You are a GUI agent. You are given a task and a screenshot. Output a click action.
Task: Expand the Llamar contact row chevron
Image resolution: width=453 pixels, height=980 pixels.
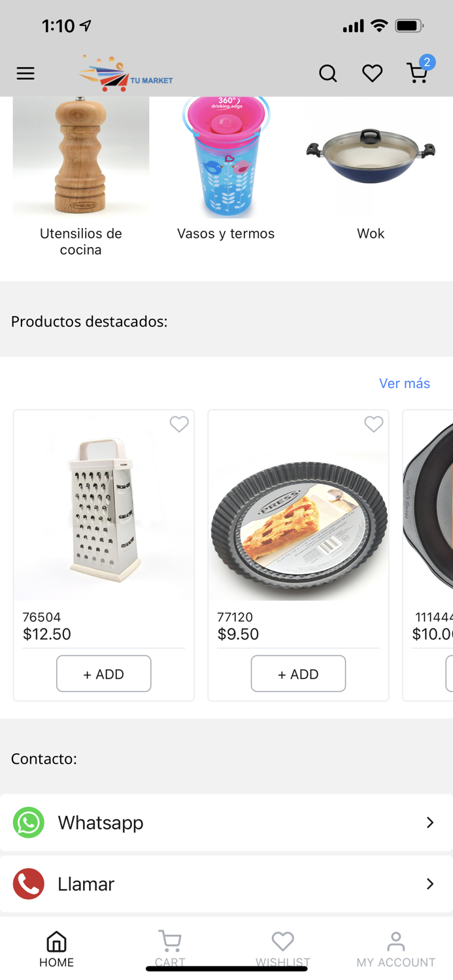[429, 883]
